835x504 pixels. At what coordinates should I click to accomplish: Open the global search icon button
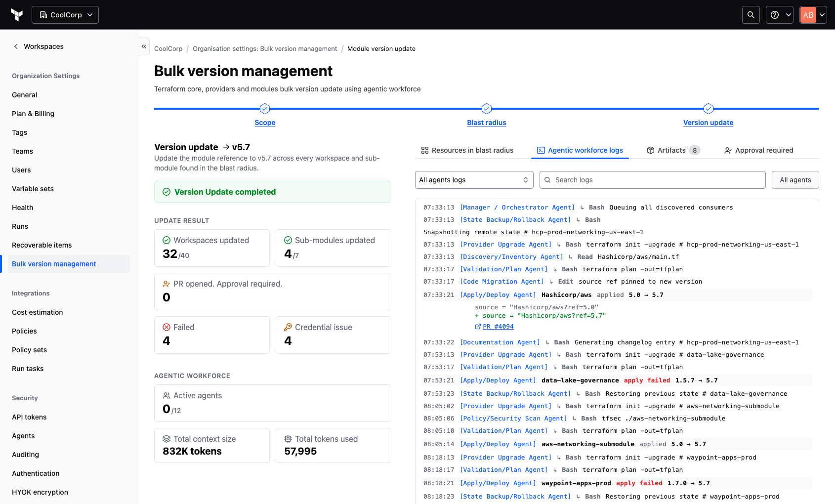click(x=751, y=15)
